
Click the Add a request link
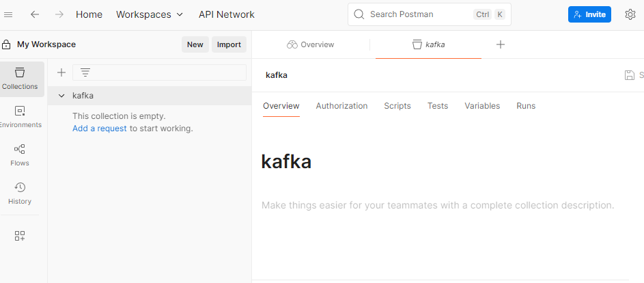tap(100, 129)
